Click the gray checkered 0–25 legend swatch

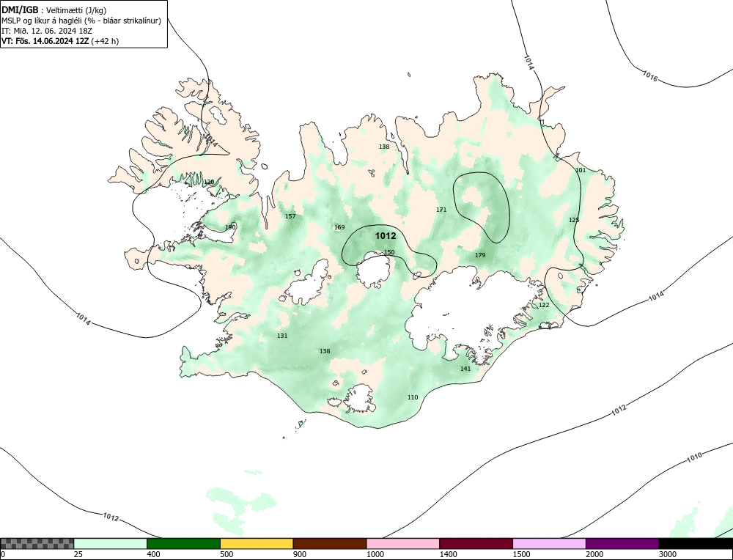pyautogui.click(x=37, y=544)
